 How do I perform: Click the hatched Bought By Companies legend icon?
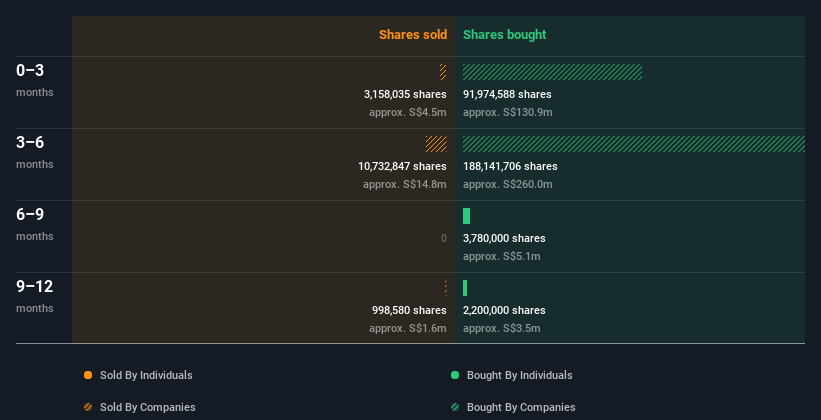455,407
